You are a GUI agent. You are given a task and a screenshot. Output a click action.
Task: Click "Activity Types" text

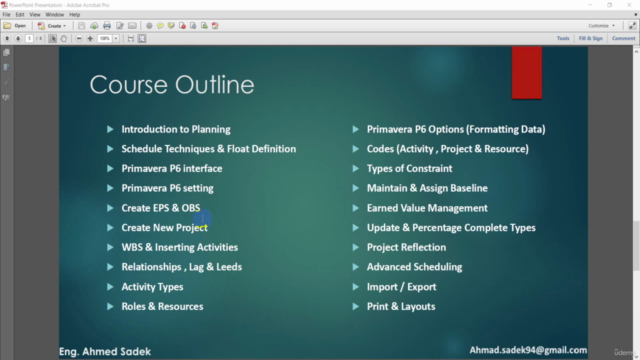click(x=152, y=287)
